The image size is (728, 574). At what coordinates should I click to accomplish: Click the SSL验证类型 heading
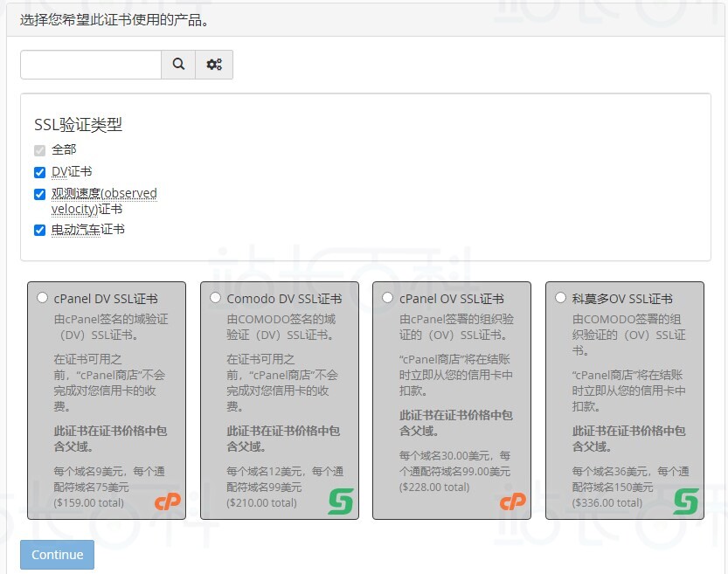coord(78,125)
